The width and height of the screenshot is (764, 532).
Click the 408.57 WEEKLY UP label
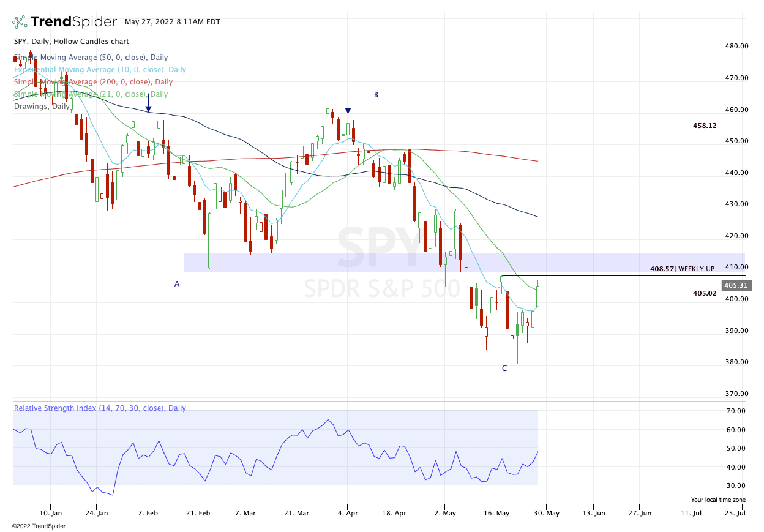(x=682, y=269)
